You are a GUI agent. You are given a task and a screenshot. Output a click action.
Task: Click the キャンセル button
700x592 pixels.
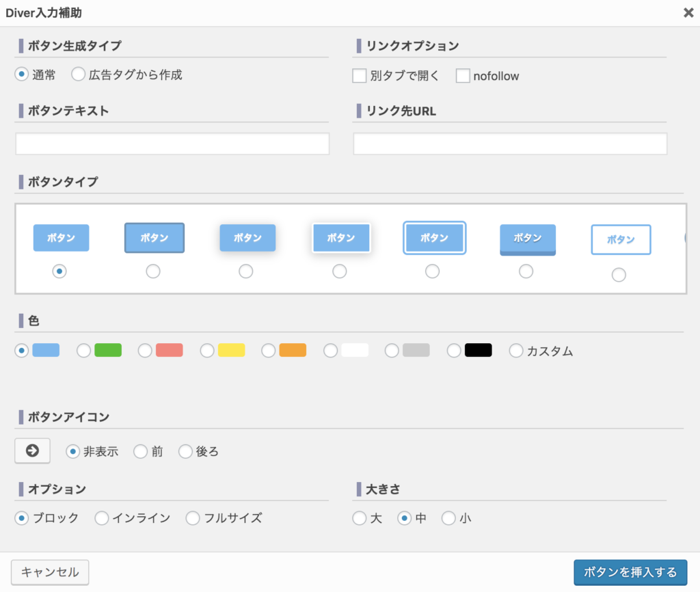tap(50, 572)
